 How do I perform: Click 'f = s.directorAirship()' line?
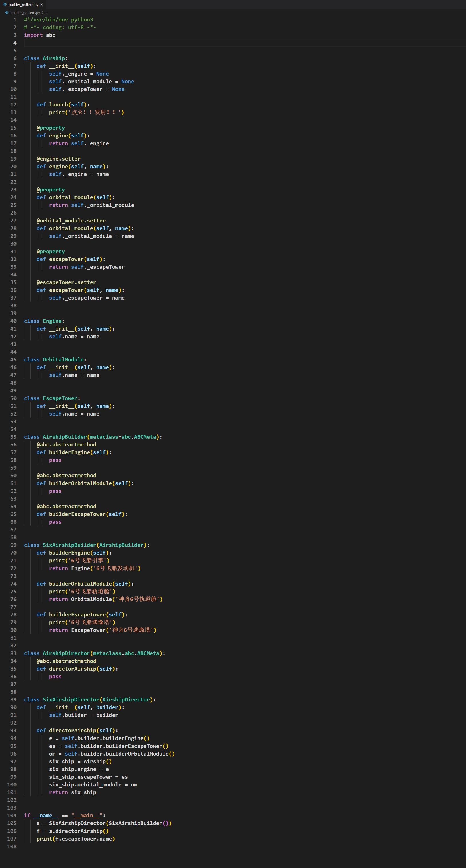[72, 831]
